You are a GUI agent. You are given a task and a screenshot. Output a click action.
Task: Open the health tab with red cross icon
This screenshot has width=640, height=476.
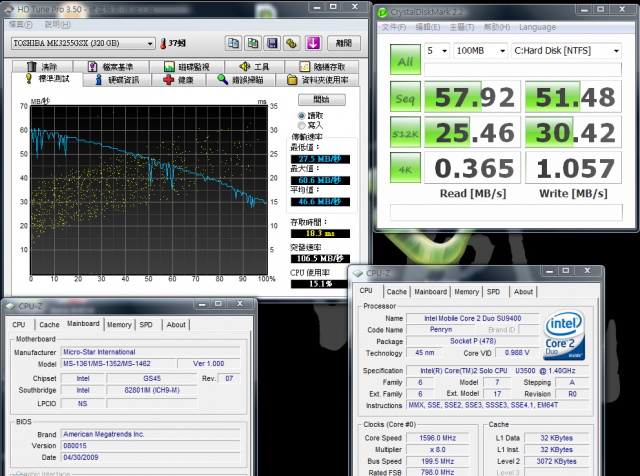tap(179, 80)
